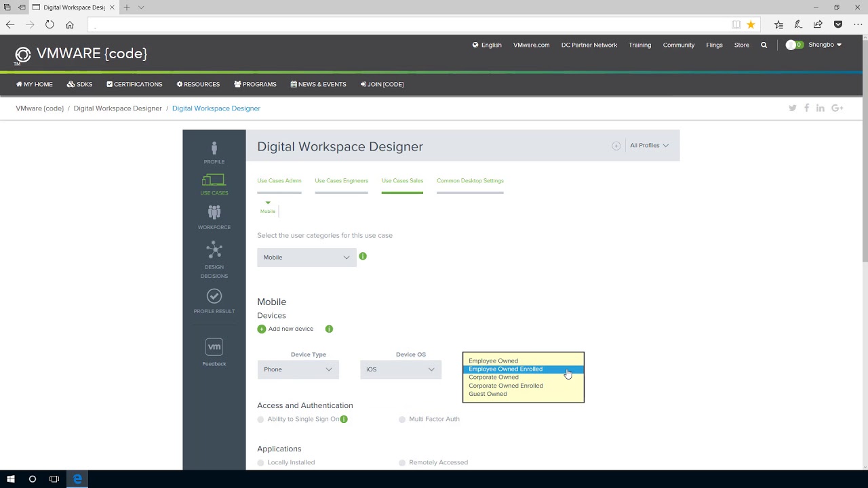Switch to Use Cases Engineers tab
Image resolution: width=868 pixels, height=488 pixels.
pos(341,181)
